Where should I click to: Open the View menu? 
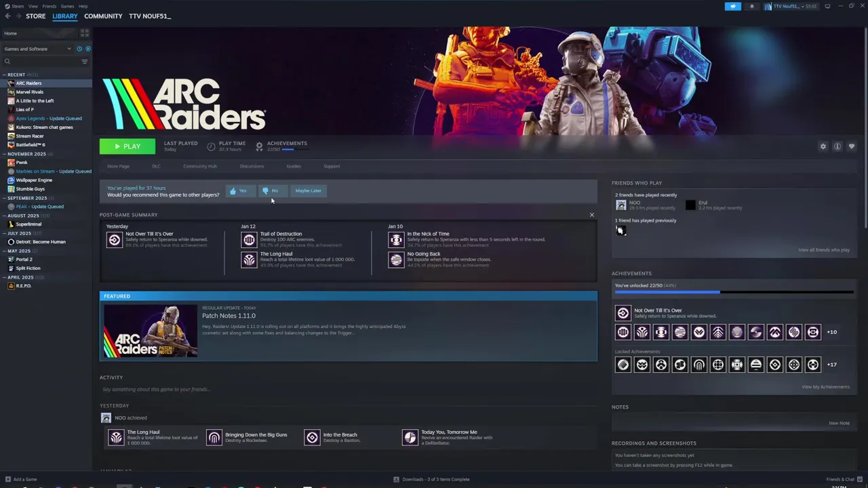(x=33, y=6)
